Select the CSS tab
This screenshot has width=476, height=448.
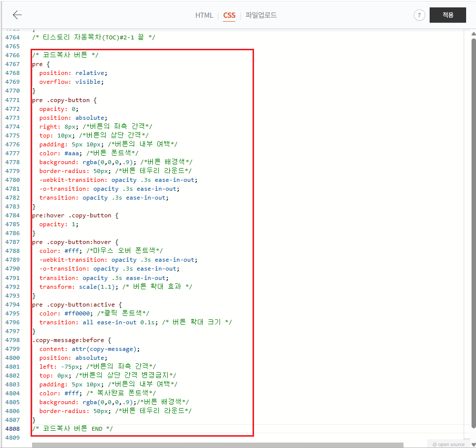pyautogui.click(x=229, y=15)
